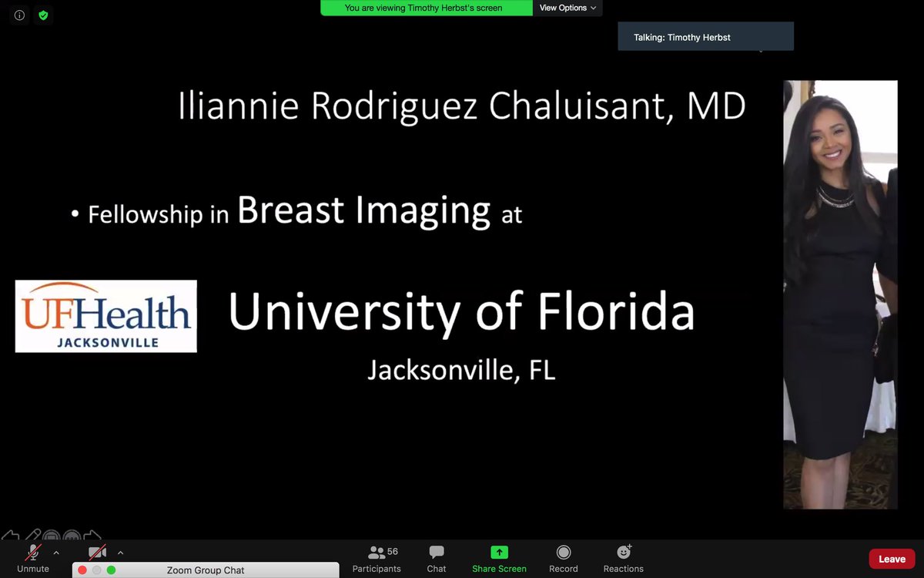
Task: Click the speaker's profile photo thumbnail
Action: point(840,294)
